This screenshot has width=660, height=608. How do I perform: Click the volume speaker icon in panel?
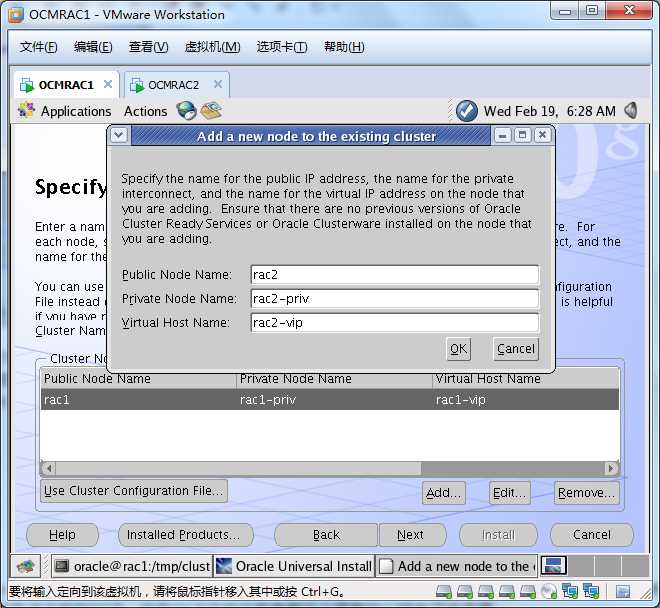(631, 111)
